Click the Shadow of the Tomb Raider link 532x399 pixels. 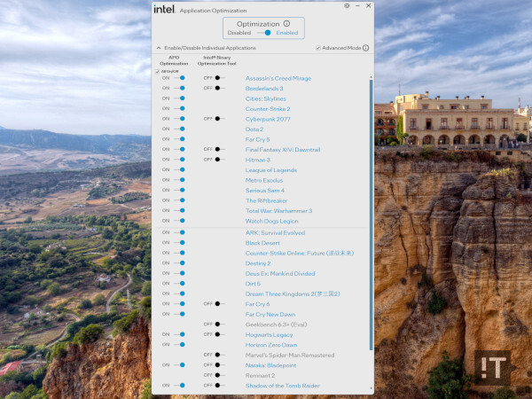(282, 386)
